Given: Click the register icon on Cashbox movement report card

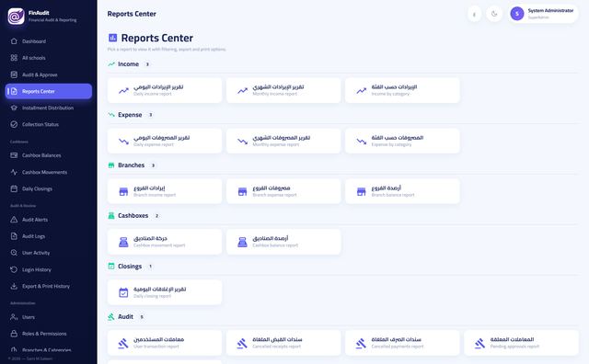Looking at the screenshot, I should 123,242.
